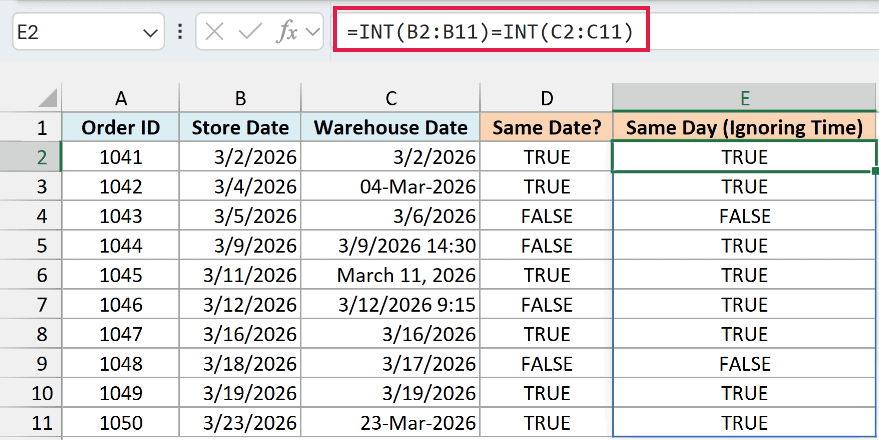Image resolution: width=879 pixels, height=440 pixels.
Task: Select cell containing order 1046
Action: click(x=121, y=305)
